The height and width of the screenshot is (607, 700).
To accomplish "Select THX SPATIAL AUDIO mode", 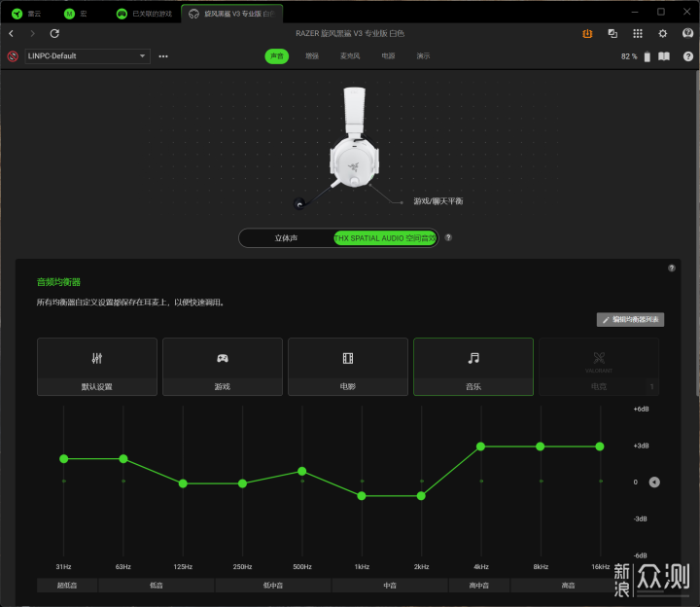I will [385, 238].
